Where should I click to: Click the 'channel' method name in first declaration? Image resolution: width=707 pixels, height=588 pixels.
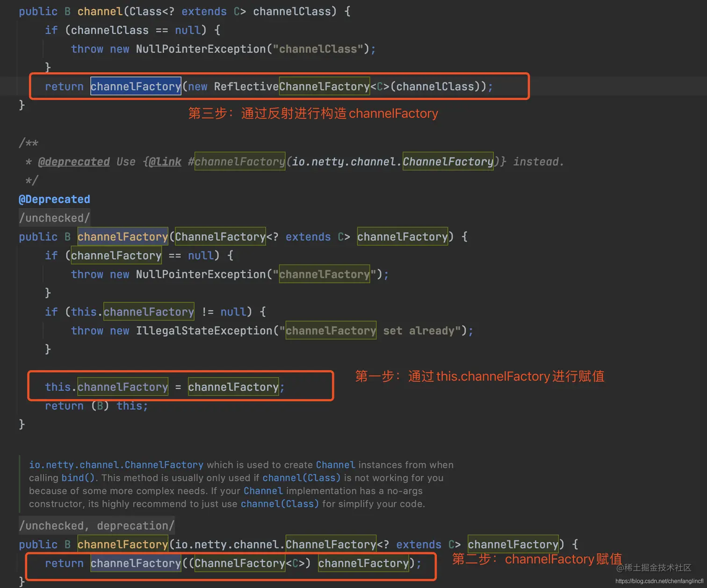[100, 11]
